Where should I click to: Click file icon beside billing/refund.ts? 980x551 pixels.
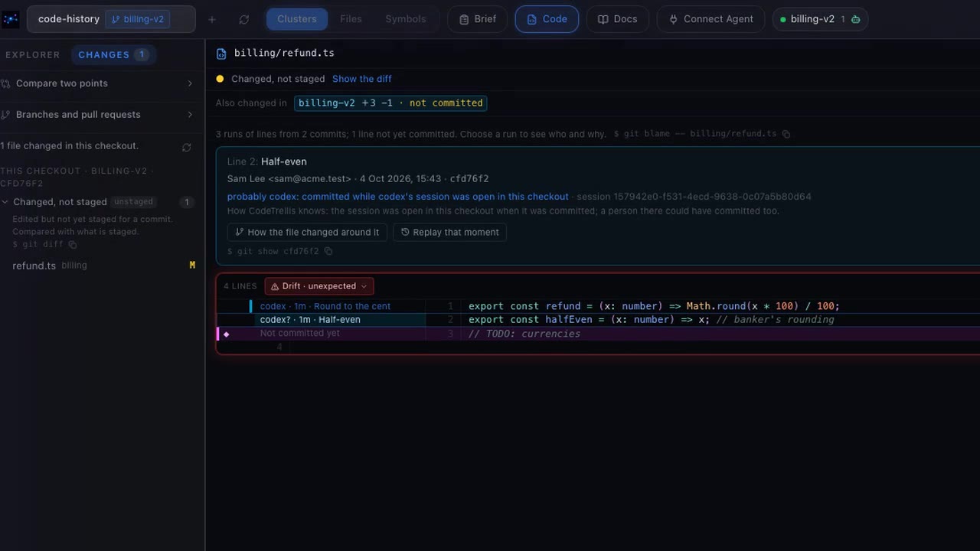[x=221, y=54]
